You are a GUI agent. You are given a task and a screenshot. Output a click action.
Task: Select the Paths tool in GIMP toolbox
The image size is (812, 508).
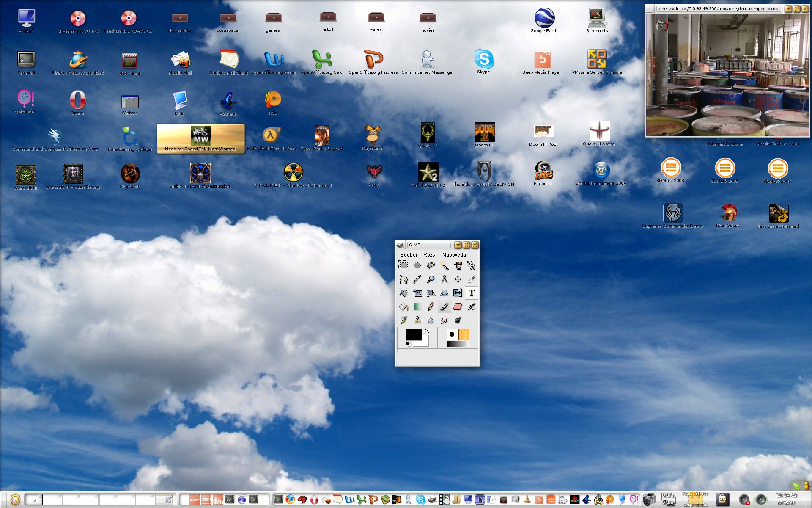point(404,279)
